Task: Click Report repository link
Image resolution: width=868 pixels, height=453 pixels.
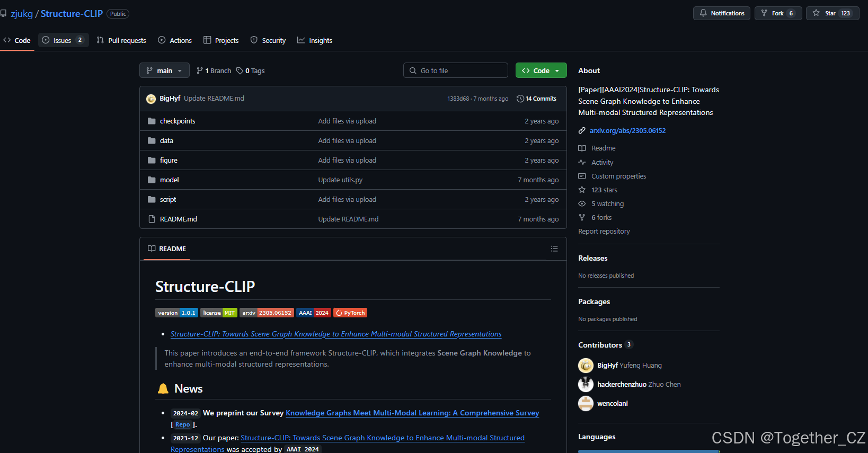Action: click(604, 231)
